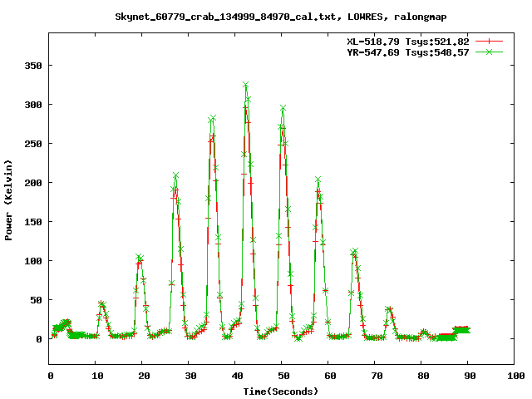532x399 pixels.
Task: Click the plot title Skynet_60779_crab_134999_84970_cal.txt
Action: pyautogui.click(x=227, y=17)
